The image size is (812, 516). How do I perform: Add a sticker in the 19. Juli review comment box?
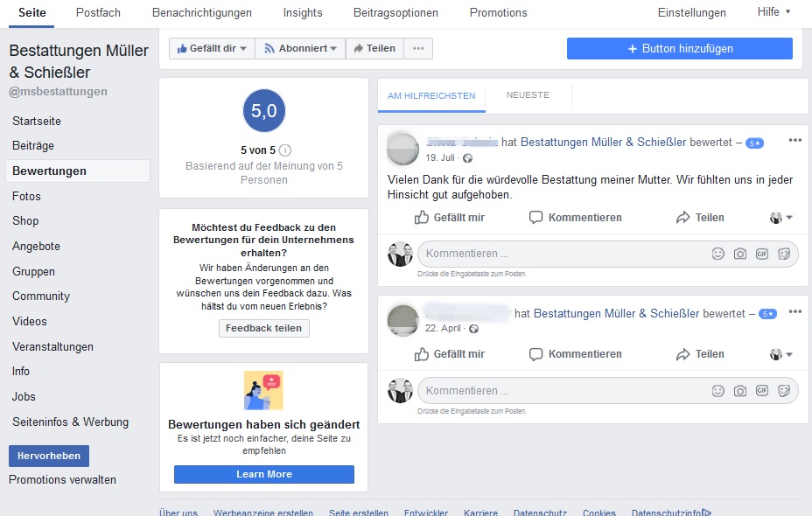784,254
